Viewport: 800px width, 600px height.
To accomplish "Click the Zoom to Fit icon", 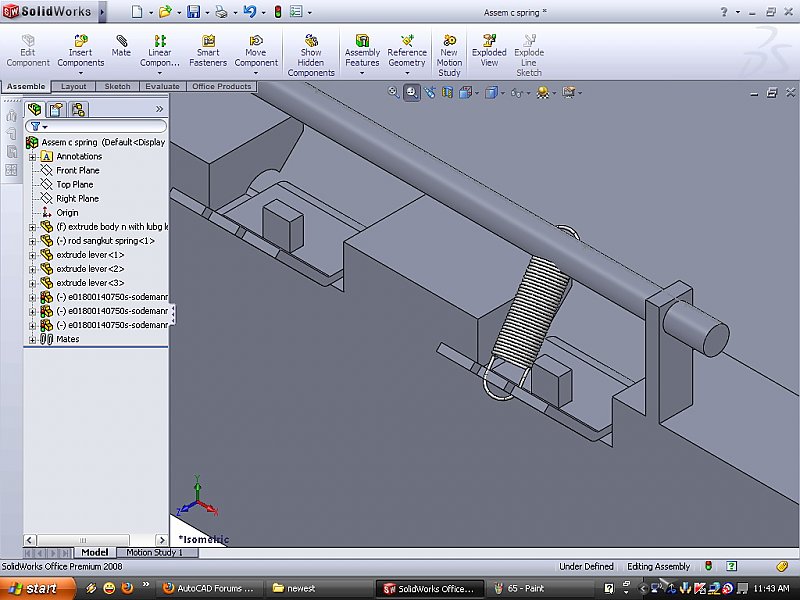I will pyautogui.click(x=393, y=92).
